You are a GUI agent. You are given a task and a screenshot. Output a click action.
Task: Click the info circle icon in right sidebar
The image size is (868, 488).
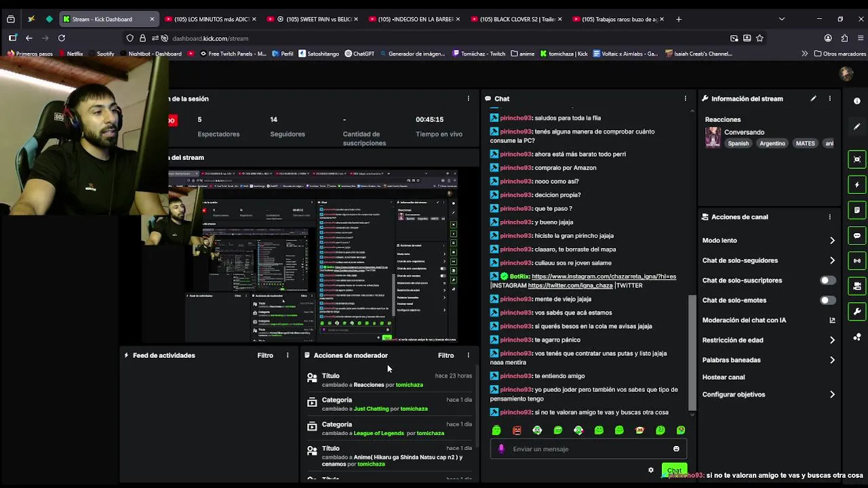(x=857, y=101)
